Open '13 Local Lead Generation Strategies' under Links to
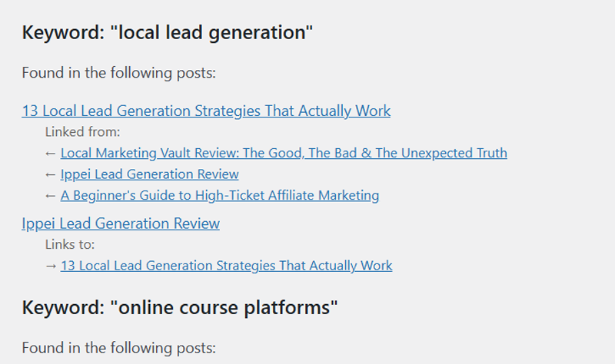Viewport: 615px width, 364px height. tap(226, 266)
